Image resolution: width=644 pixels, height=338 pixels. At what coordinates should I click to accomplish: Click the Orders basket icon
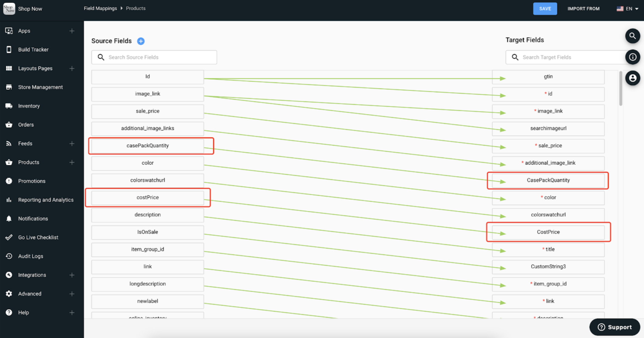pyautogui.click(x=9, y=125)
